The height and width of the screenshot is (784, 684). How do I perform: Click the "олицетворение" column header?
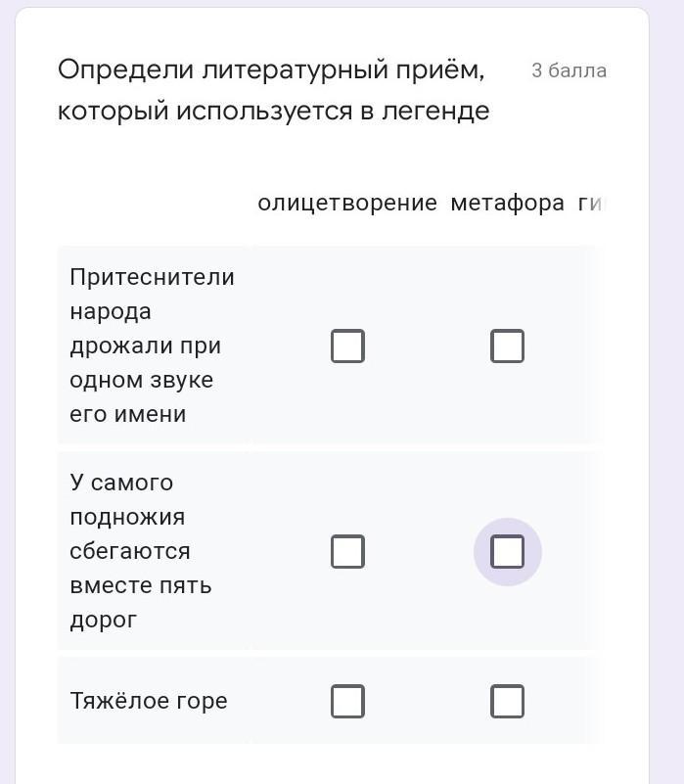[347, 203]
